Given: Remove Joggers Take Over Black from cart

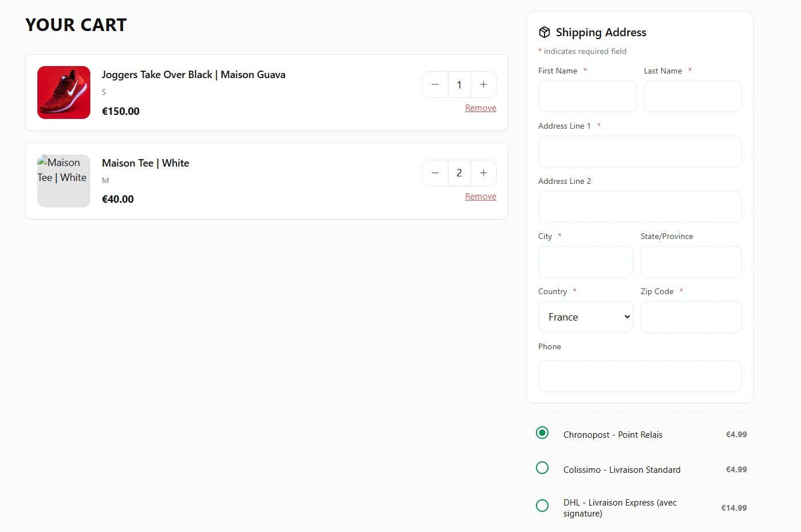Looking at the screenshot, I should point(480,108).
